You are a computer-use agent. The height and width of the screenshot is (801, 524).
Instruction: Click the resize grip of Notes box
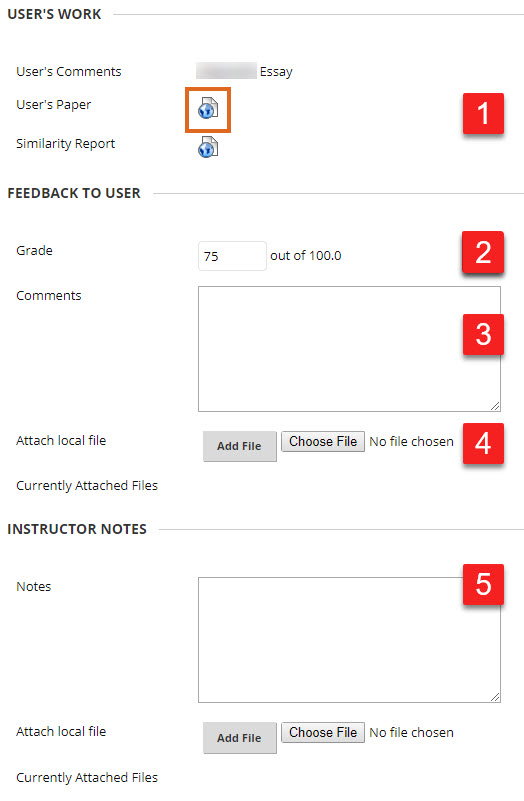pos(495,697)
